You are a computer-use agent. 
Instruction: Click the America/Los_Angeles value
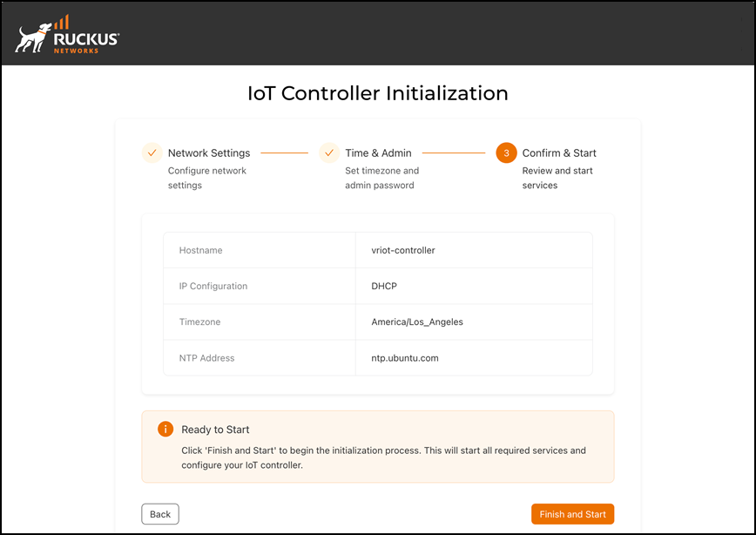[417, 322]
